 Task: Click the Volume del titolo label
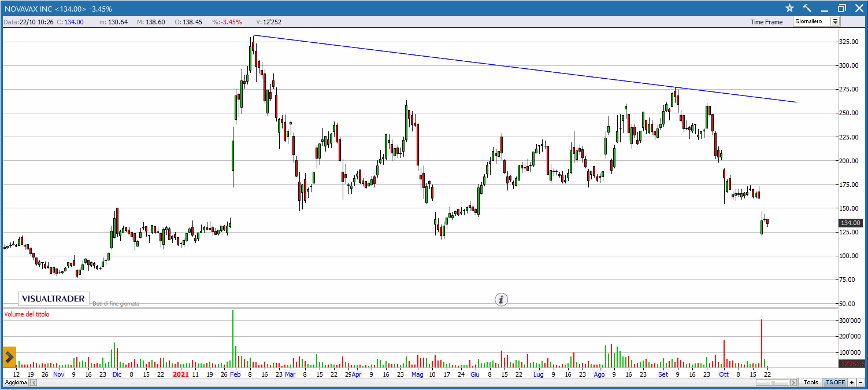pos(27,314)
